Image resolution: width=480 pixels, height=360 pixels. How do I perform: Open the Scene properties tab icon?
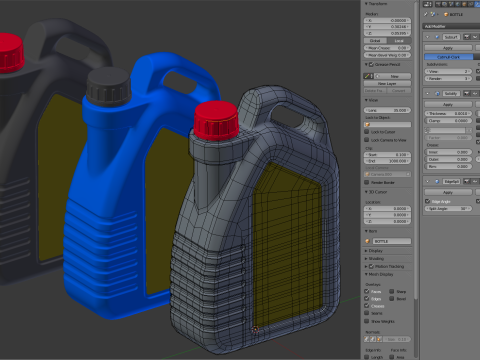(x=451, y=4)
